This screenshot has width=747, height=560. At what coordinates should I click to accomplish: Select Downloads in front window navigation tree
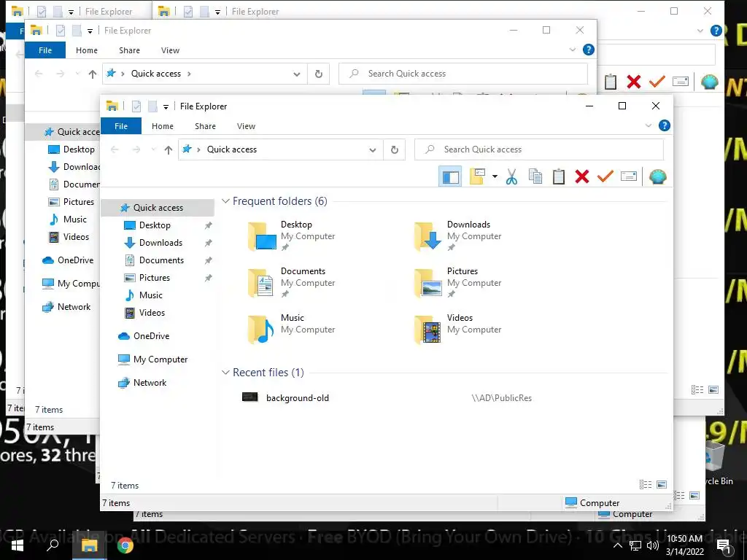(x=160, y=243)
